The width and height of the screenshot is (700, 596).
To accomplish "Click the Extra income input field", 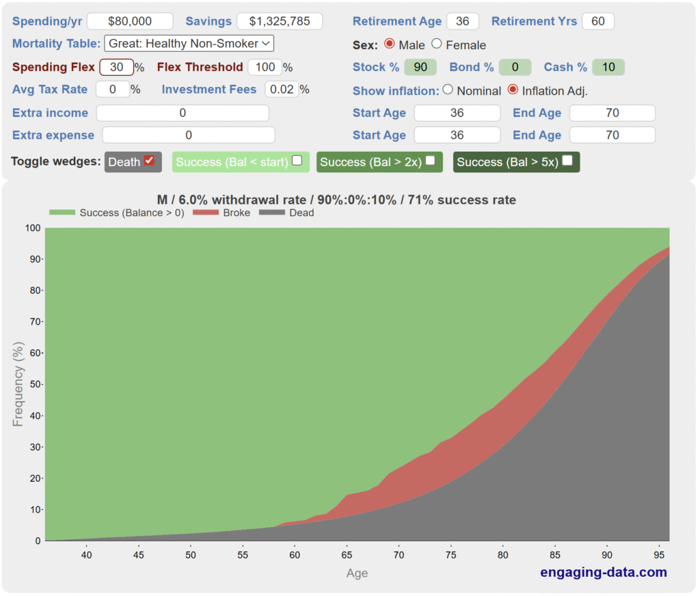I will (x=183, y=113).
